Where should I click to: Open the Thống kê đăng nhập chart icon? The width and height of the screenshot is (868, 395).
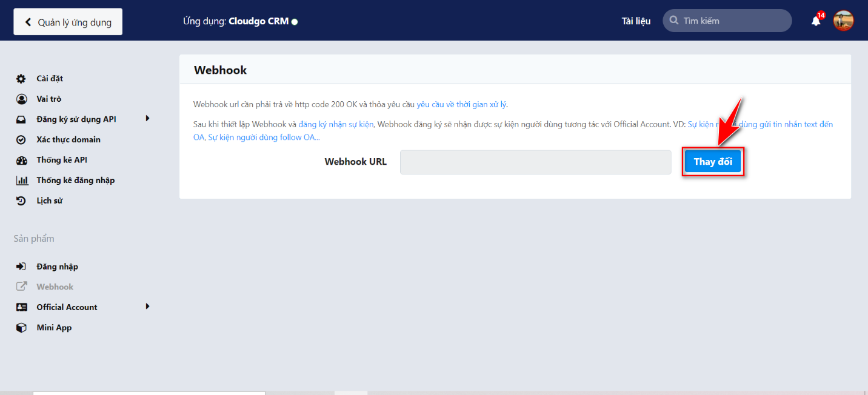[x=21, y=180]
